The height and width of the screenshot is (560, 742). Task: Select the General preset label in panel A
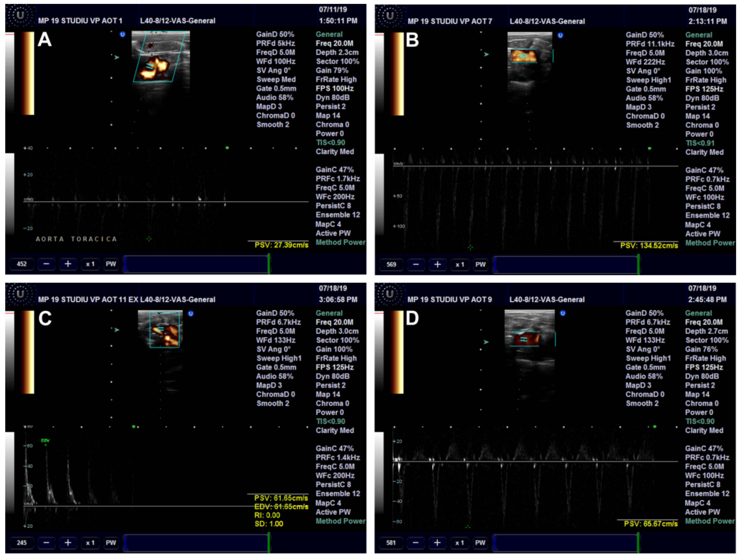[329, 34]
